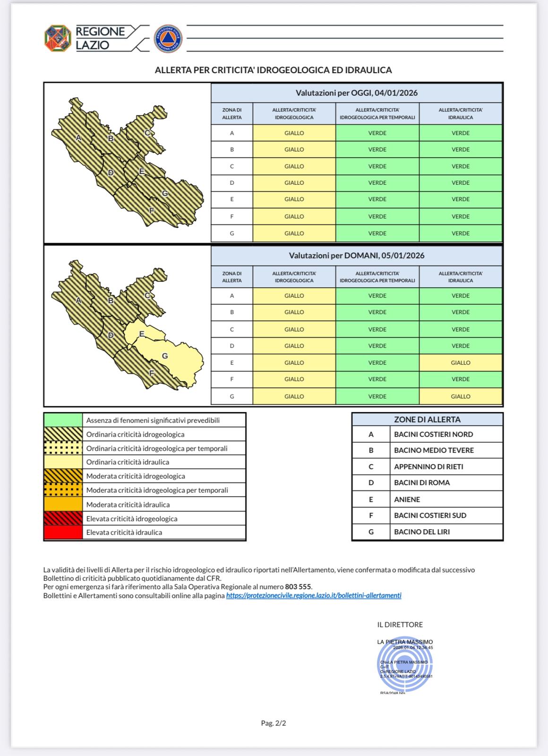Click the director's digital signature stamp
Image resolution: width=548 pixels, height=756 pixels.
[404, 665]
